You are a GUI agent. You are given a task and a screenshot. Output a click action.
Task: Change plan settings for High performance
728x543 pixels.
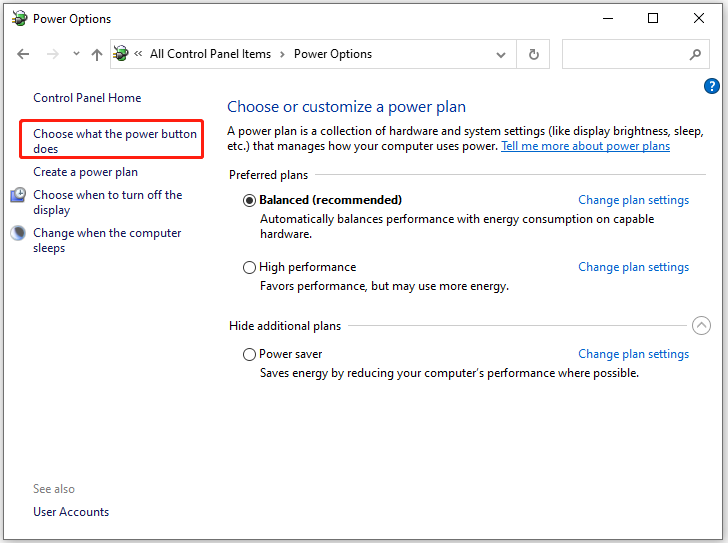[633, 267]
